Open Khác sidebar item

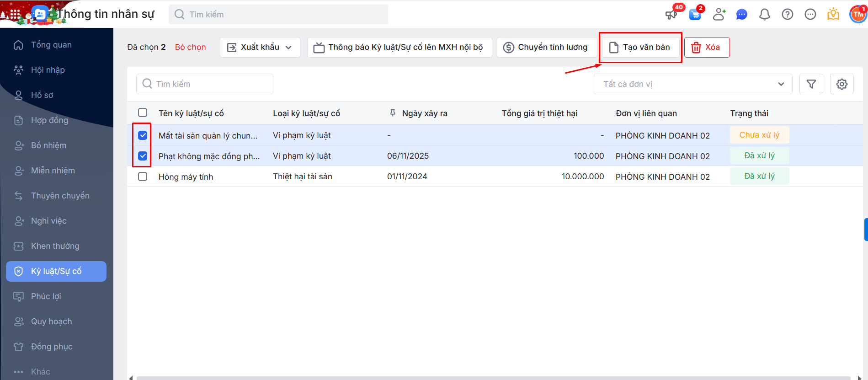[56, 372]
